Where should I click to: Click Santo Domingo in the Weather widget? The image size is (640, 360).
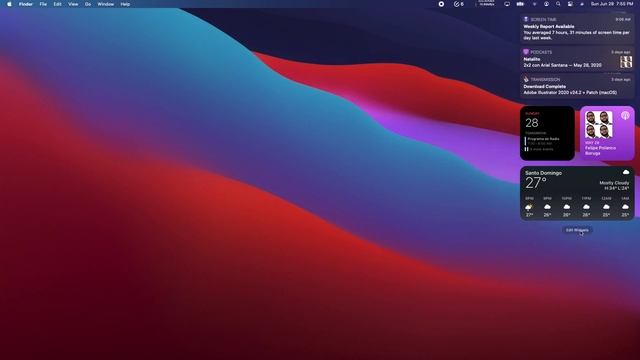coord(543,173)
